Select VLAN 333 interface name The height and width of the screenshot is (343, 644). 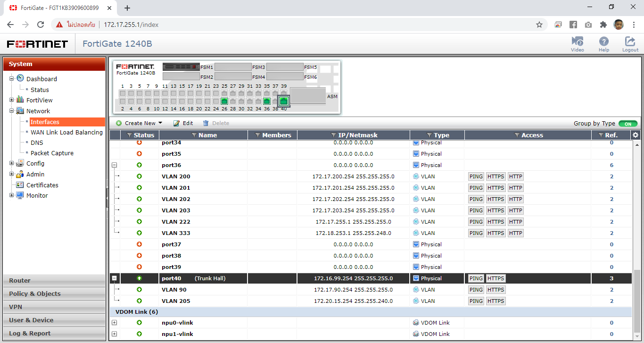(x=176, y=233)
